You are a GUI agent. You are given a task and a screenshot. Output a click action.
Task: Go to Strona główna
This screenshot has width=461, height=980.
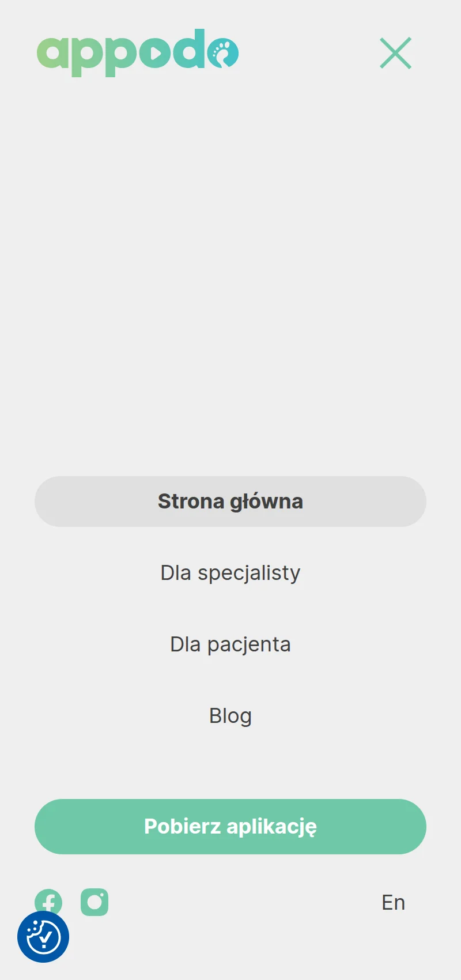coord(231,502)
